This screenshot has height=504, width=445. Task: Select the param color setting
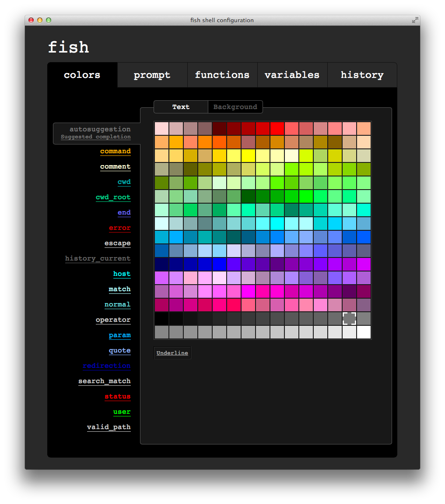(x=119, y=335)
